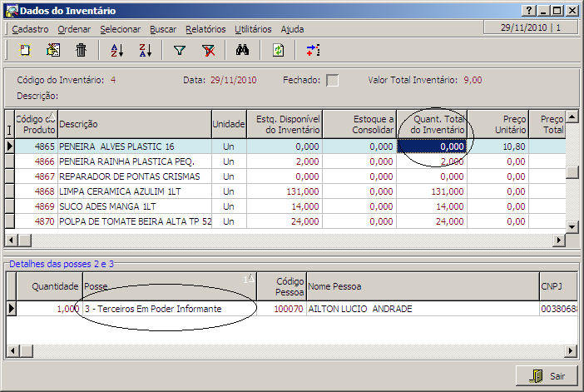Open the Utilitários menu
The height and width of the screenshot is (392, 584).
(253, 29)
